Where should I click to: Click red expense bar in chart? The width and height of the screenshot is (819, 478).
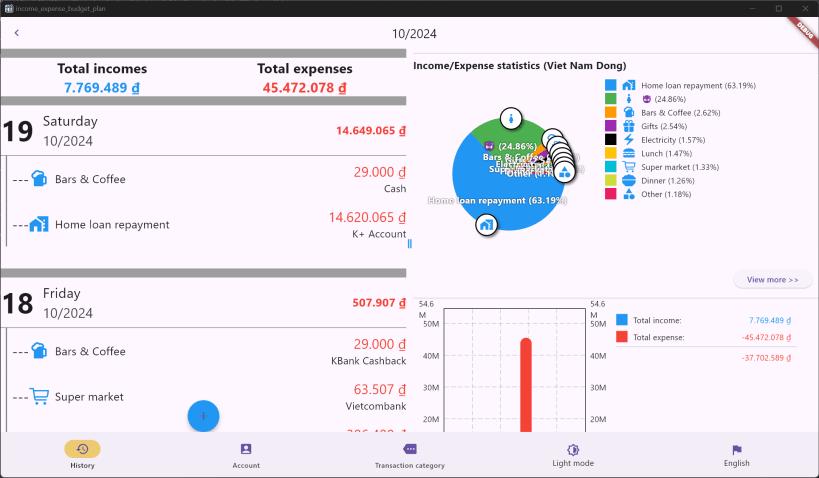pyautogui.click(x=525, y=385)
